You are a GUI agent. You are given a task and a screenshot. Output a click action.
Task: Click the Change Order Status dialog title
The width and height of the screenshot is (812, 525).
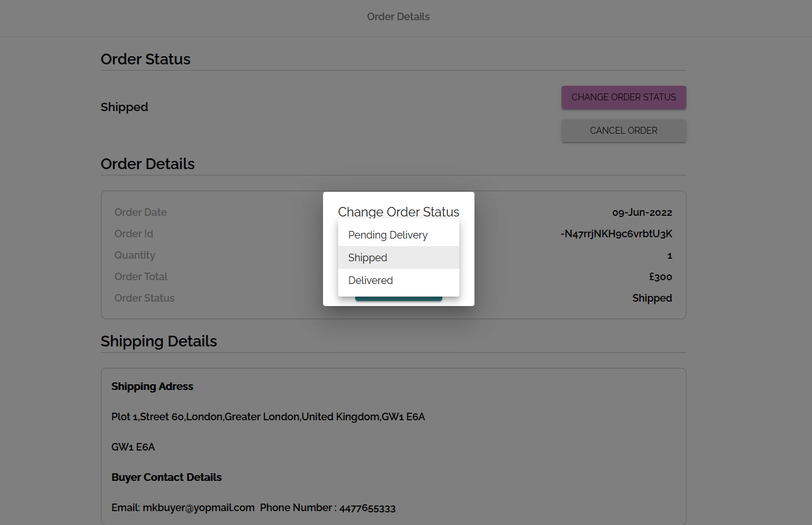coord(398,212)
